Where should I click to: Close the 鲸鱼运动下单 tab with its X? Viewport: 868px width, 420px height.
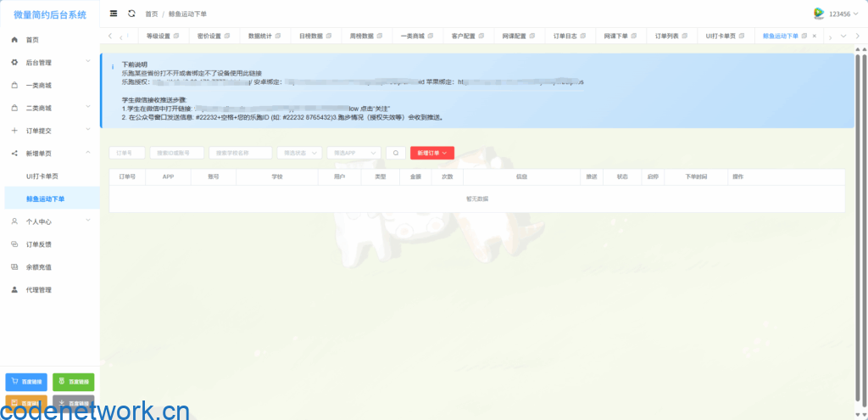coord(815,36)
